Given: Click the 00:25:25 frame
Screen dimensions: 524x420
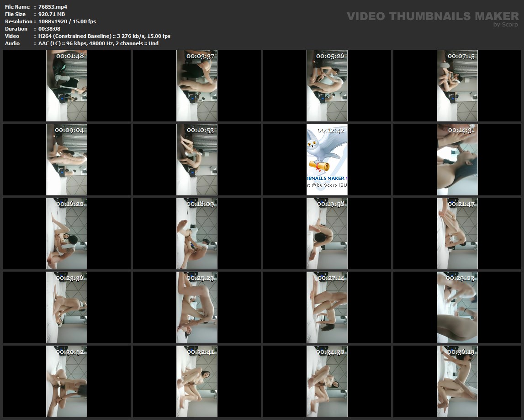Looking at the screenshot, I should coord(197,307).
